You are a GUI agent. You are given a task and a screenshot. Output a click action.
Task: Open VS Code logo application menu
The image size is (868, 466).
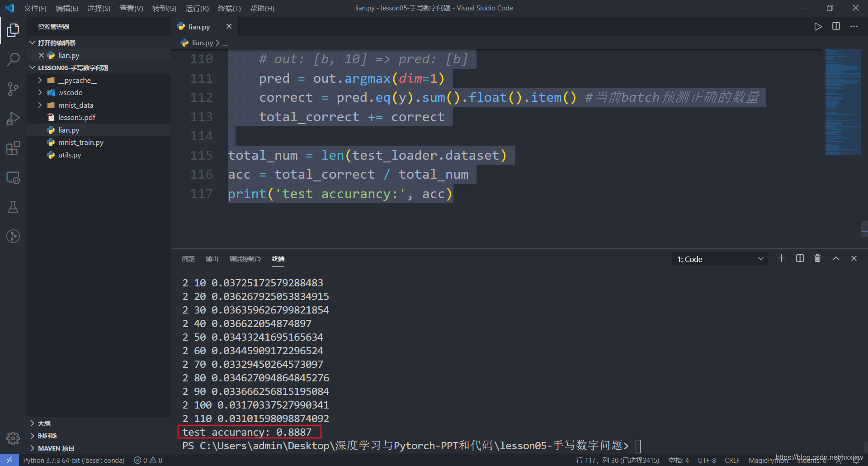tap(9, 8)
